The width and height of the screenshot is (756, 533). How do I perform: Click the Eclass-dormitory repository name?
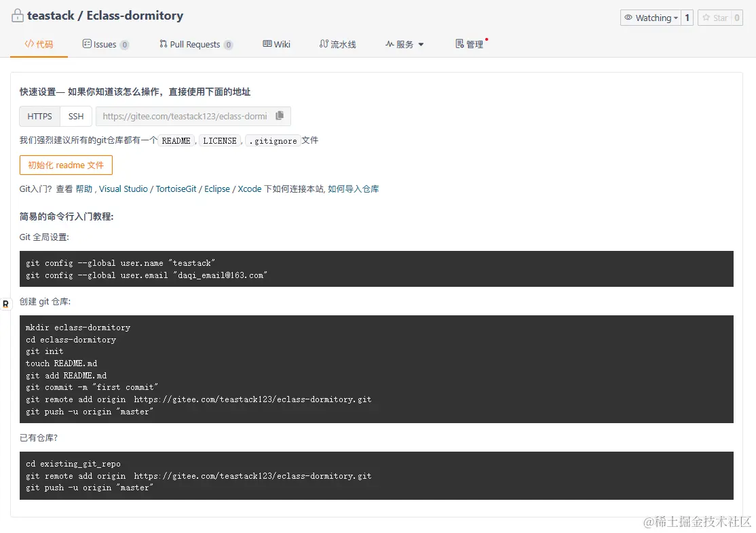tap(135, 16)
